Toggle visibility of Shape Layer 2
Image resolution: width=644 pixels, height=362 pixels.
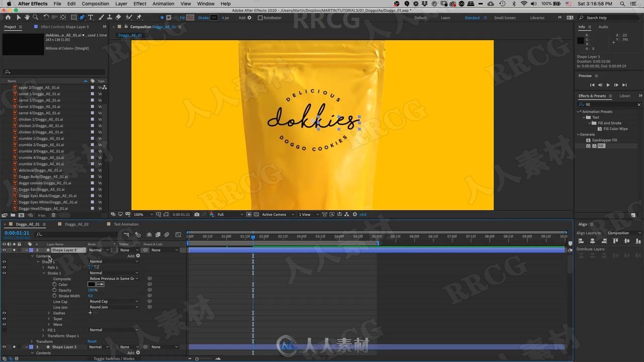[x=4, y=347]
